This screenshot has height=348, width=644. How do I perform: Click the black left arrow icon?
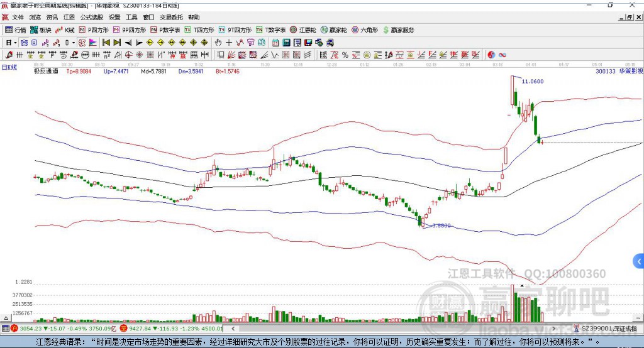click(x=128, y=43)
